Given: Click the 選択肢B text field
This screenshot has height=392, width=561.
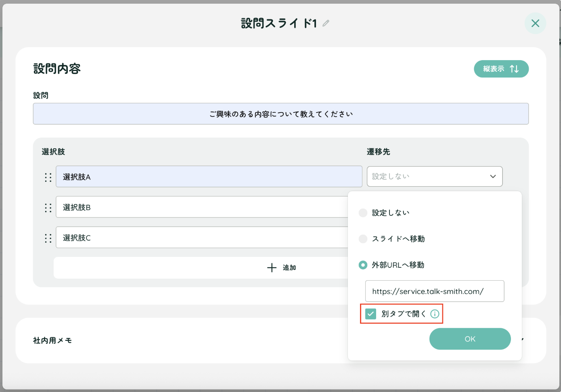Looking at the screenshot, I should coord(202,207).
